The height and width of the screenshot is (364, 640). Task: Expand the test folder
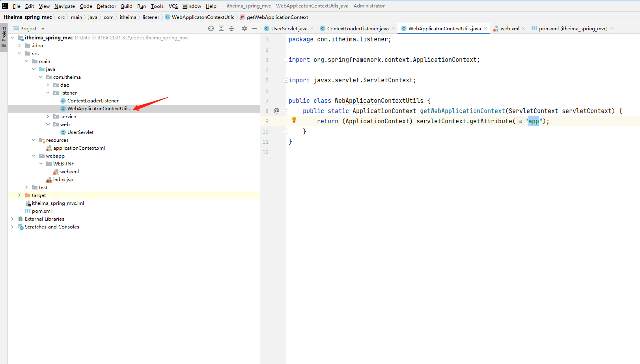pos(26,188)
